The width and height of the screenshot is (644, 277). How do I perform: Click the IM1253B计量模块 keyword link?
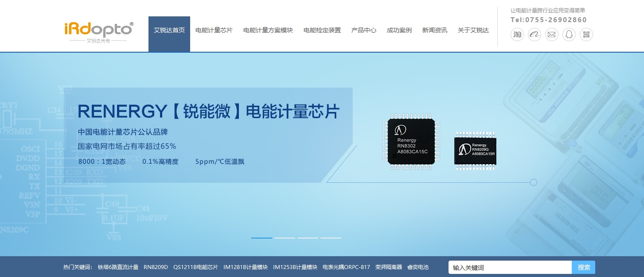click(x=295, y=267)
